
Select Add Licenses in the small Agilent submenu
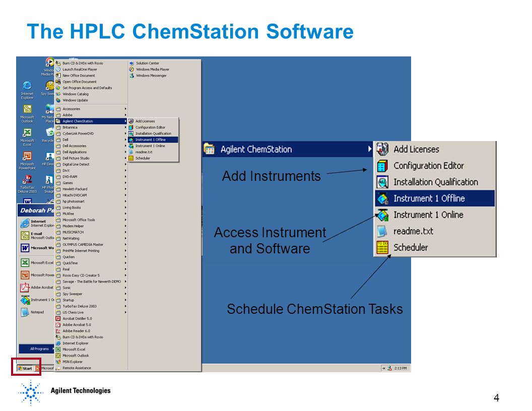pyautogui.click(x=153, y=121)
